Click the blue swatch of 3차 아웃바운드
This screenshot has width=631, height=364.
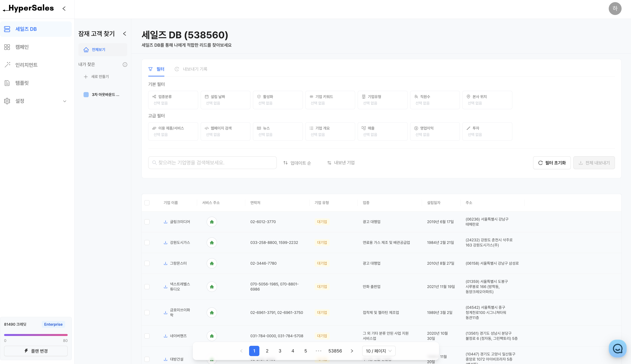tap(86, 94)
